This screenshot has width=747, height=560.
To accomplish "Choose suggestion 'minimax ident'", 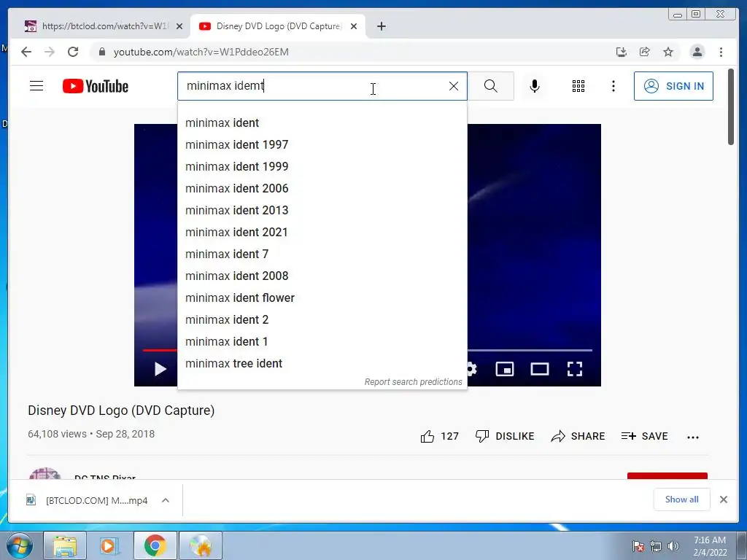I will tap(322, 122).
